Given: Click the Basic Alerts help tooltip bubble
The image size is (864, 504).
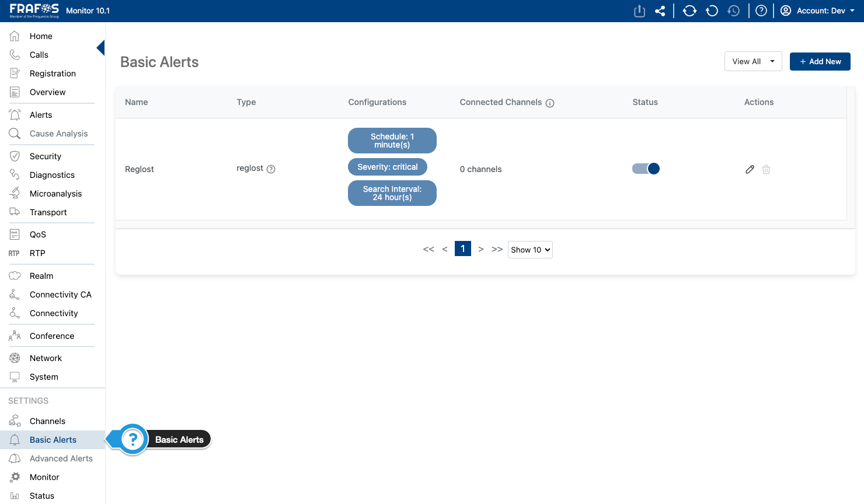Looking at the screenshot, I should (x=158, y=440).
